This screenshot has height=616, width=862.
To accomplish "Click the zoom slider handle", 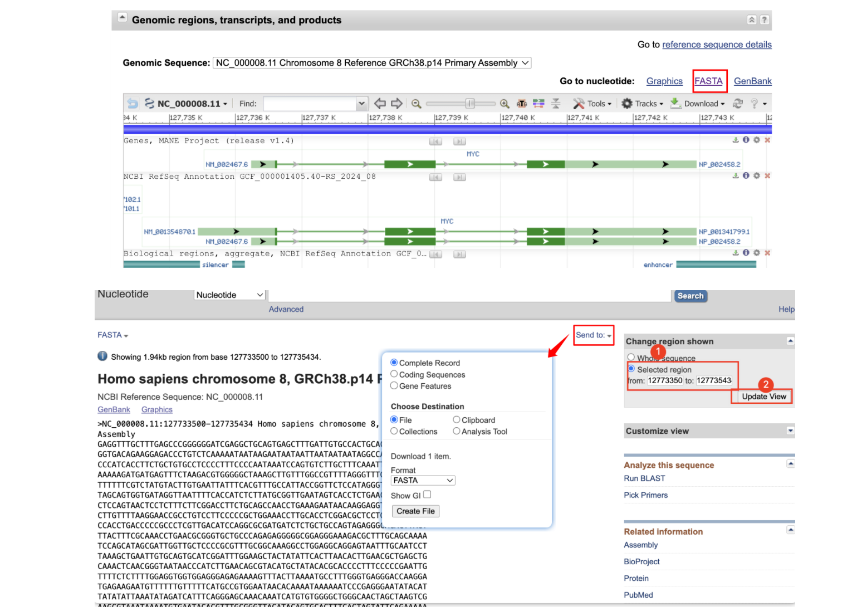I will coord(470,104).
